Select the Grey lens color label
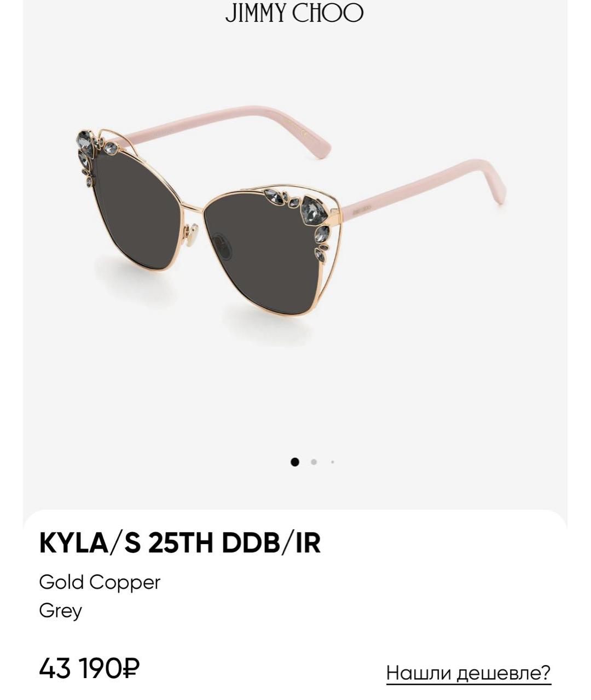 [x=60, y=610]
